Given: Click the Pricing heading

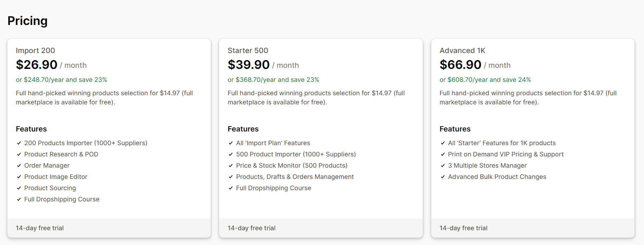Looking at the screenshot, I should pyautogui.click(x=27, y=21).
